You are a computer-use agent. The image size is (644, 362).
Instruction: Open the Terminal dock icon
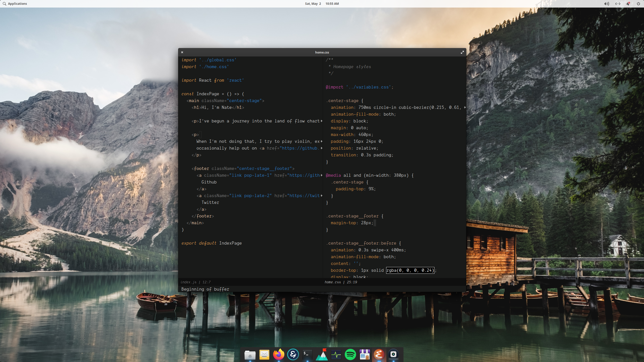pos(307,355)
